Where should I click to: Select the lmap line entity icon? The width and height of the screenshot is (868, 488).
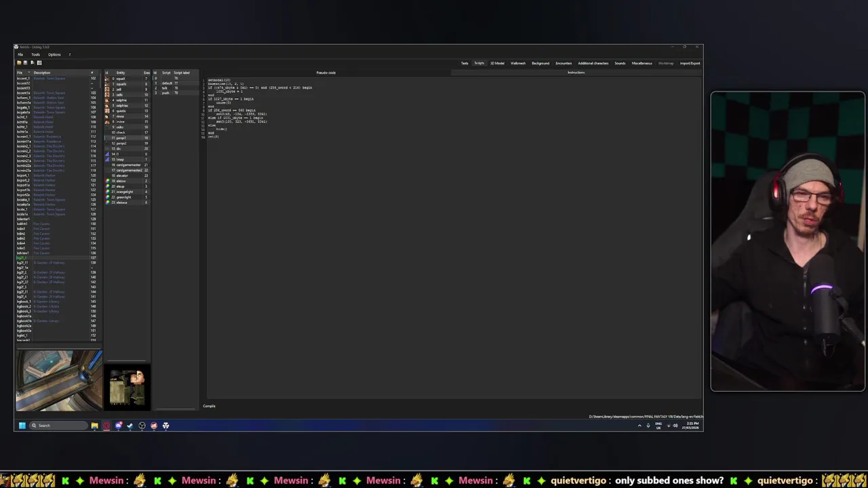(x=107, y=160)
